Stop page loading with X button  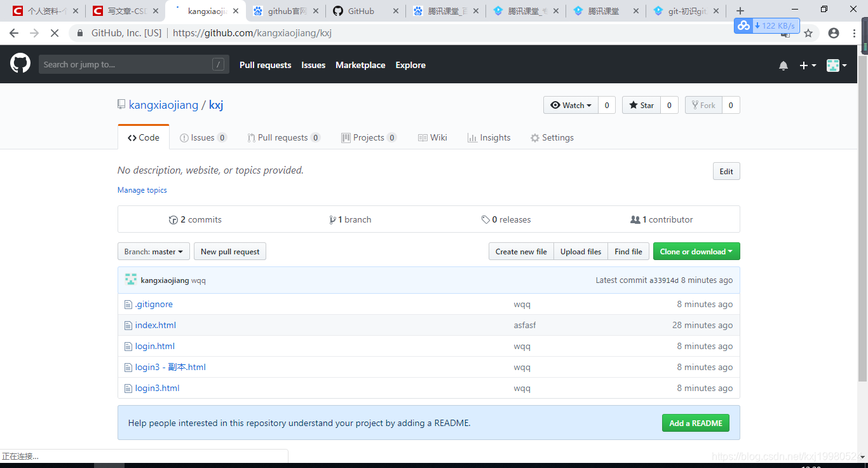[x=55, y=33]
